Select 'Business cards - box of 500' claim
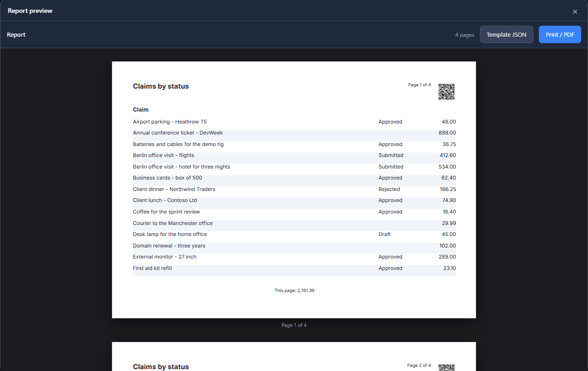This screenshot has width=588, height=371. pyautogui.click(x=167, y=178)
